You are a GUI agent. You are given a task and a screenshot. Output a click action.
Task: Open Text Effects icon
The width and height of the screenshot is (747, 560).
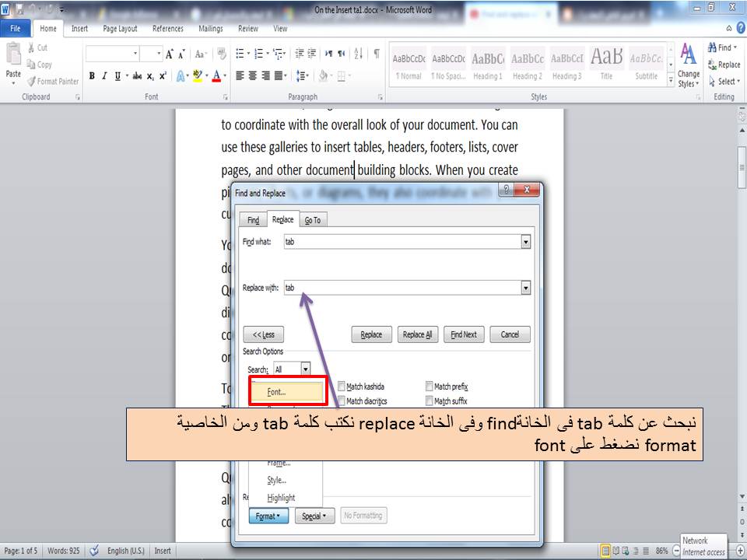pyautogui.click(x=181, y=75)
